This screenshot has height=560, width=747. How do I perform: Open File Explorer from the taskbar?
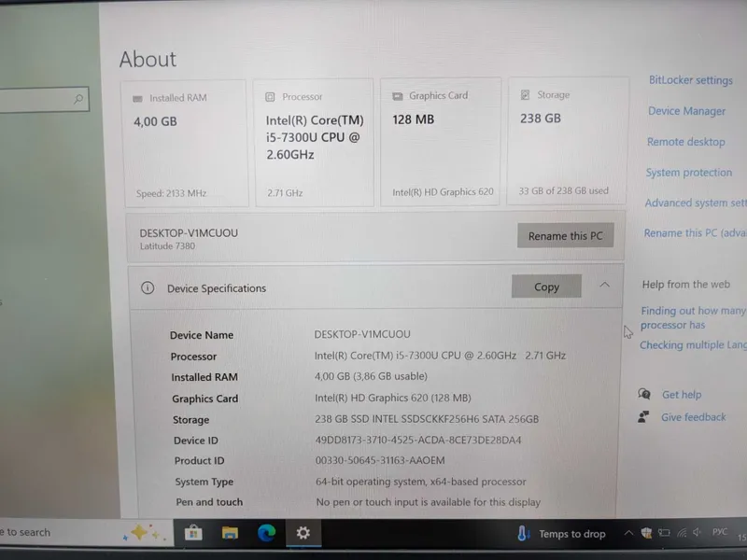coord(230,533)
